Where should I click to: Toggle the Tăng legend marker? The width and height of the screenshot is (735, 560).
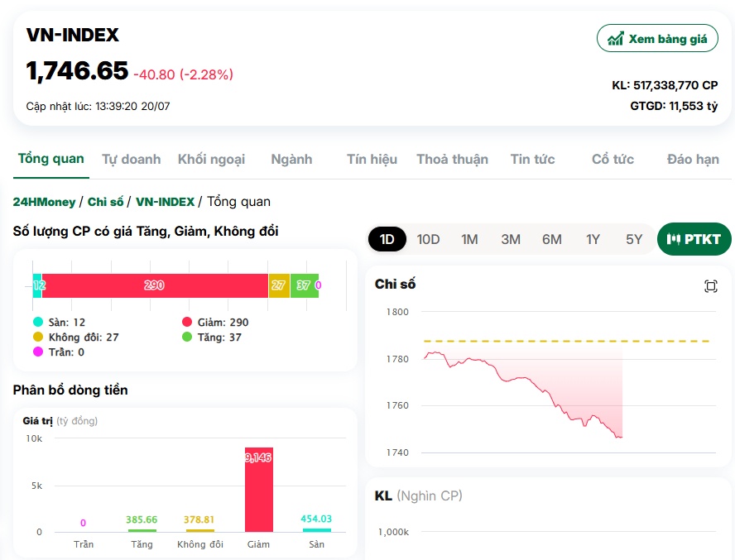coord(187,337)
